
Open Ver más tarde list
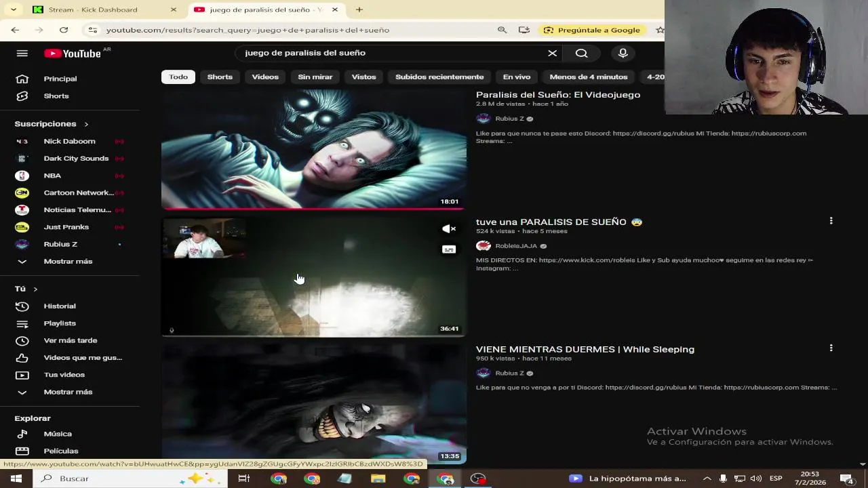coord(70,340)
